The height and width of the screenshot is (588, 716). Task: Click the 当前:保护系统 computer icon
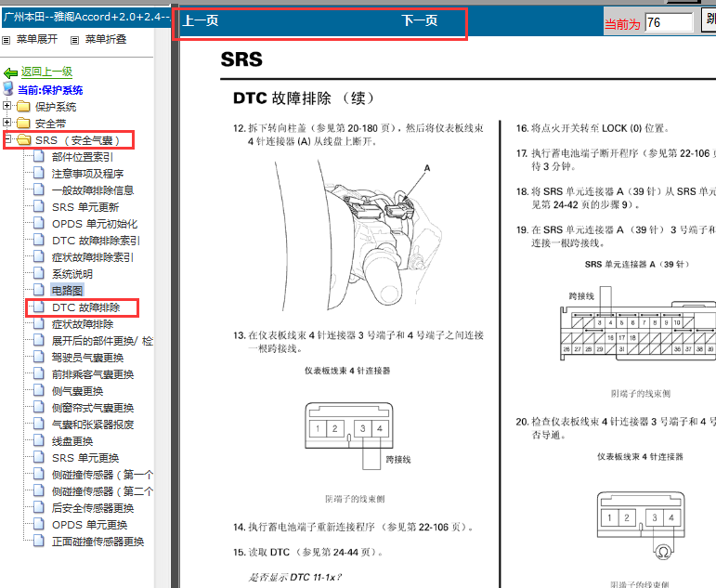8,88
